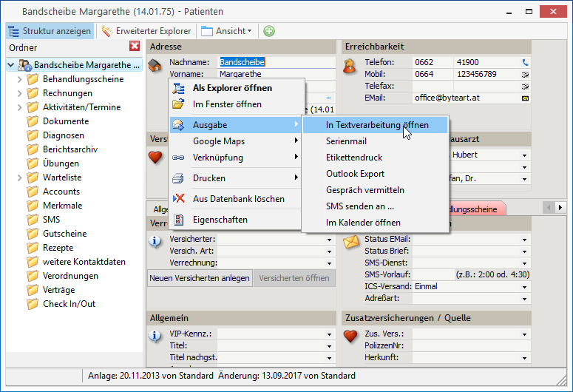Click Aus Datenbank löschen menu item

coord(238,198)
